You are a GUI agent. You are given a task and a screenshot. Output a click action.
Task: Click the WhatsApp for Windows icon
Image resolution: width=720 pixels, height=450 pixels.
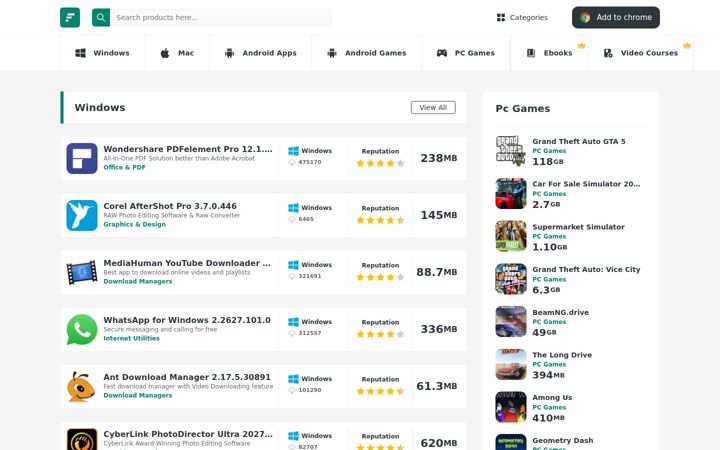point(82,329)
